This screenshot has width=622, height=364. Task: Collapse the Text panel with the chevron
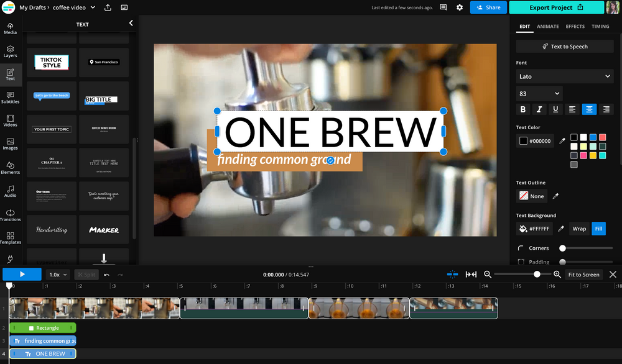tap(131, 22)
